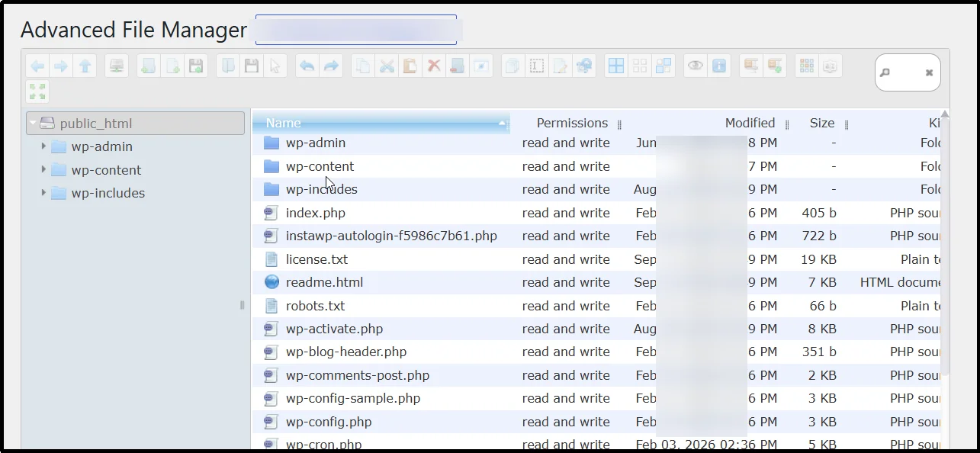The image size is (980, 453).
Task: Click the resize and rotate image icon
Action: coord(584,66)
